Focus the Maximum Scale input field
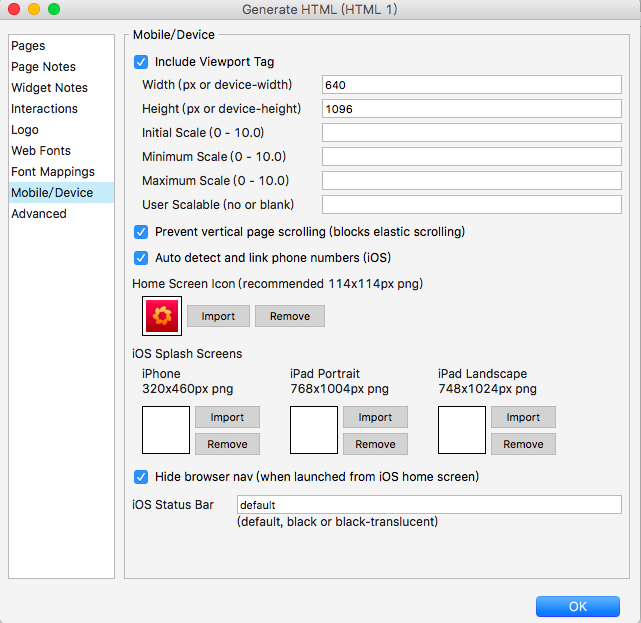Screen dimensions: 641x623 [472, 181]
